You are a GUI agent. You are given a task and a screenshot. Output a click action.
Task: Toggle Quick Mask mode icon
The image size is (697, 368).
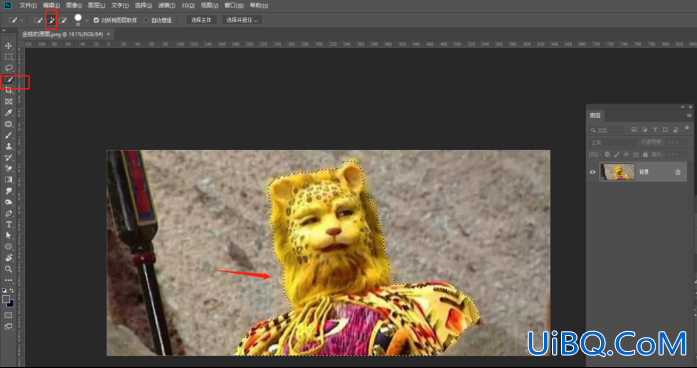8,315
